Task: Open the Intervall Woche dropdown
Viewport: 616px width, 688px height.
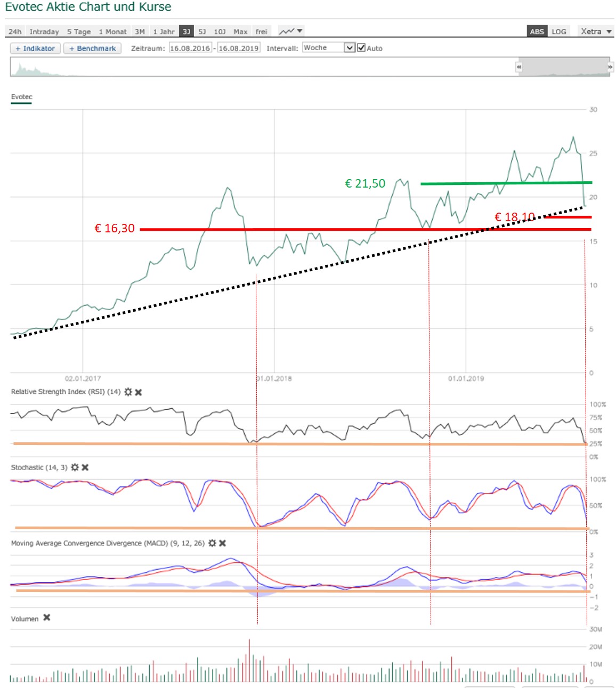Action: tap(328, 47)
